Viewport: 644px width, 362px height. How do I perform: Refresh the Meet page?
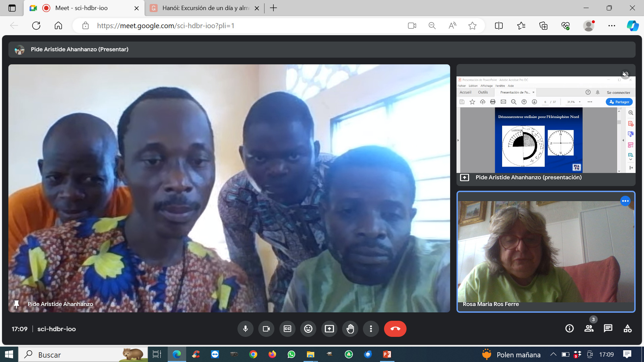(x=36, y=25)
